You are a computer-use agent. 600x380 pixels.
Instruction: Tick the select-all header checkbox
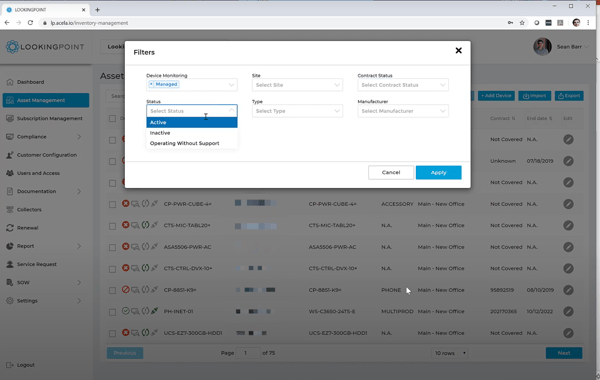[x=112, y=119]
